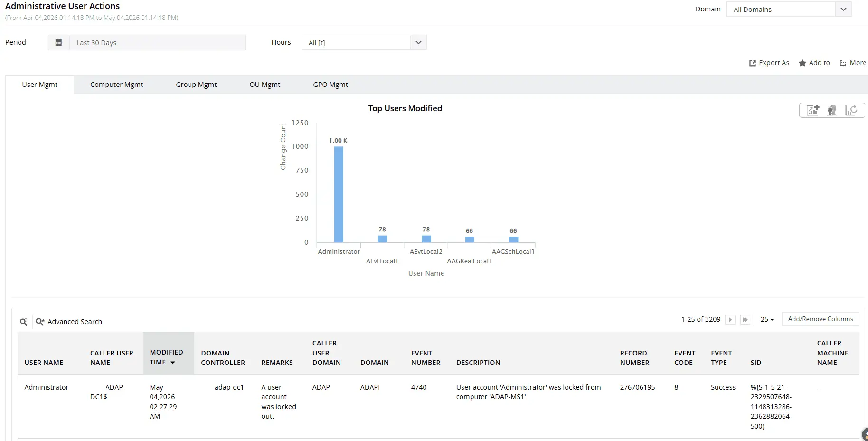The width and height of the screenshot is (868, 441).
Task: Open the Hours All dropdown
Action: tap(364, 42)
